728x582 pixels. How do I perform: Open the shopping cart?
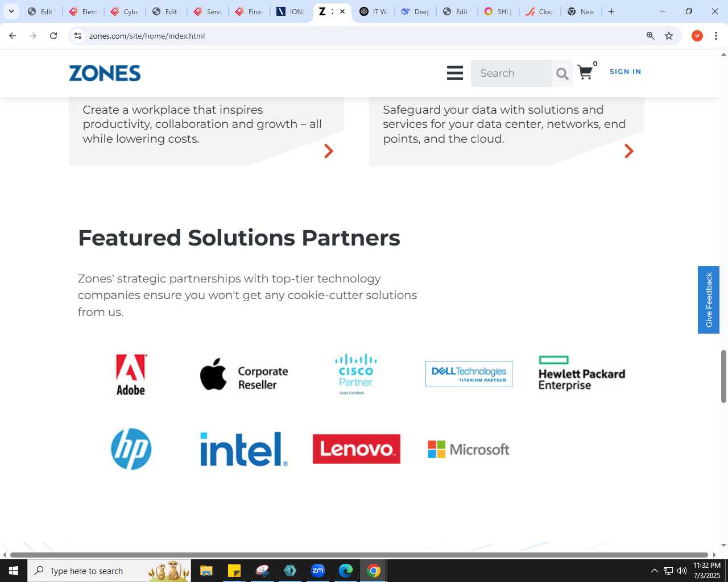coord(585,72)
